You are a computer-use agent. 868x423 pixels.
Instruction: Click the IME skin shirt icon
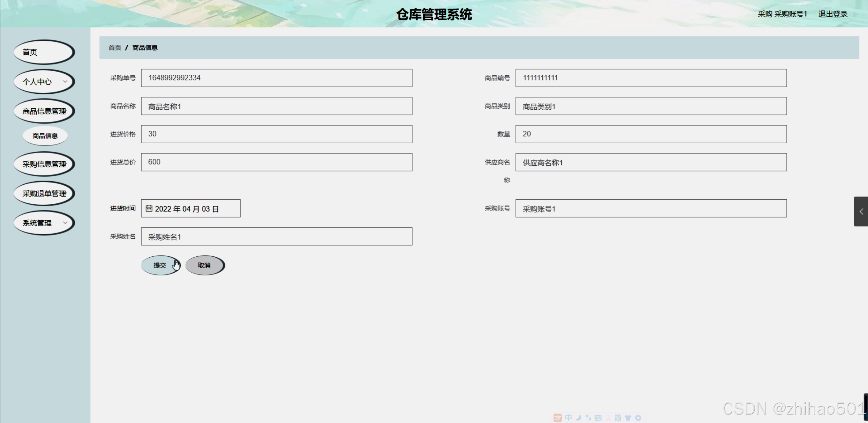point(628,418)
